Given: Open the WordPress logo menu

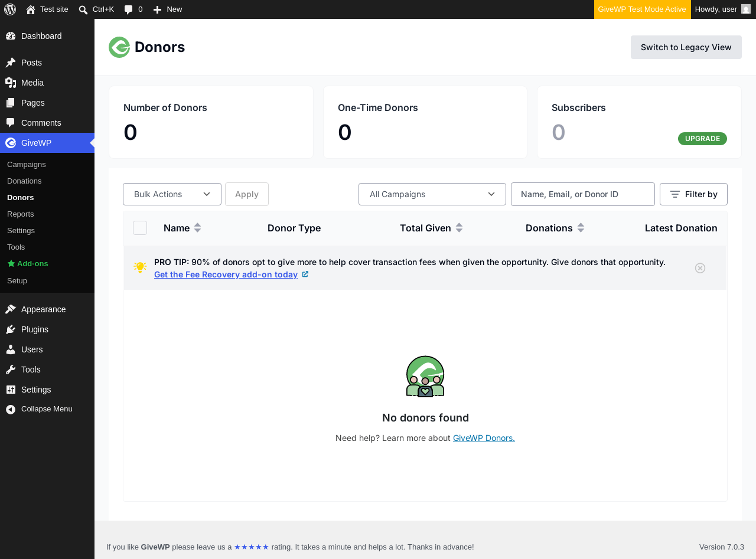Looking at the screenshot, I should 10,9.
